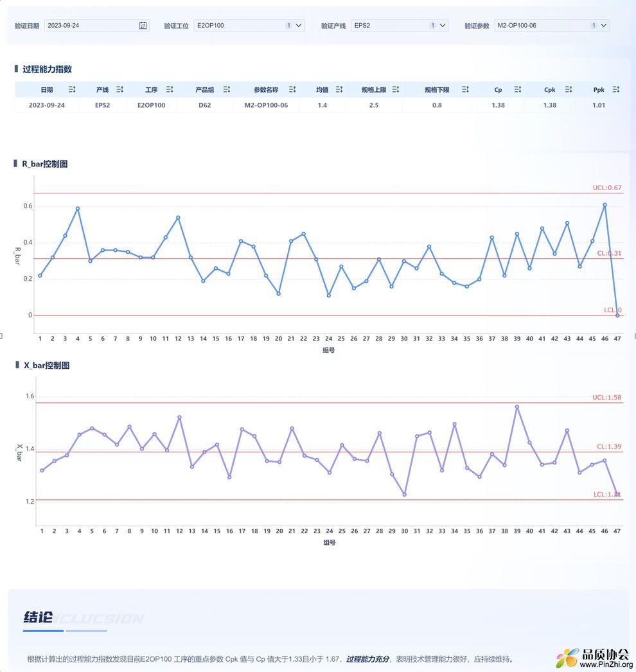Click the UCL:1.58 label on X_bar chart
The image size is (636, 672).
(x=606, y=397)
